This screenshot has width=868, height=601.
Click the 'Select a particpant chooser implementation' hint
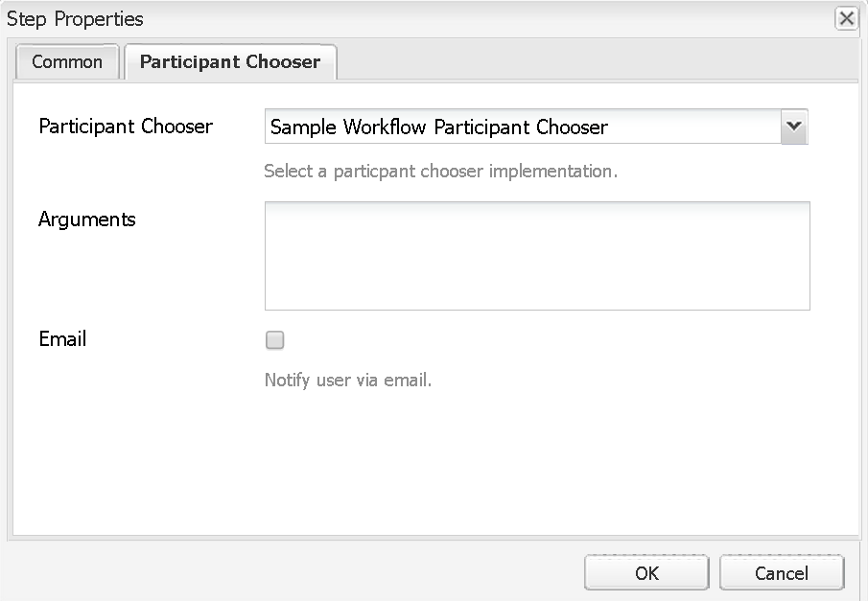440,173
